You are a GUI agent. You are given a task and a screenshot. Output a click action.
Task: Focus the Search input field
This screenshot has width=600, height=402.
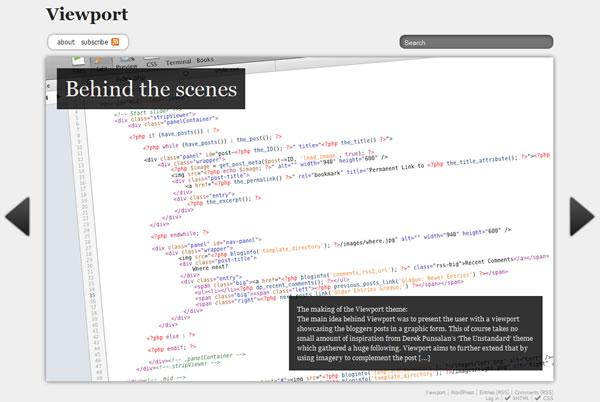(476, 42)
